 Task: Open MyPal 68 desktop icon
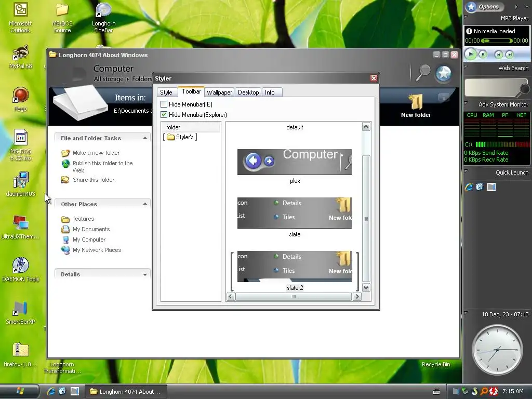click(x=20, y=57)
